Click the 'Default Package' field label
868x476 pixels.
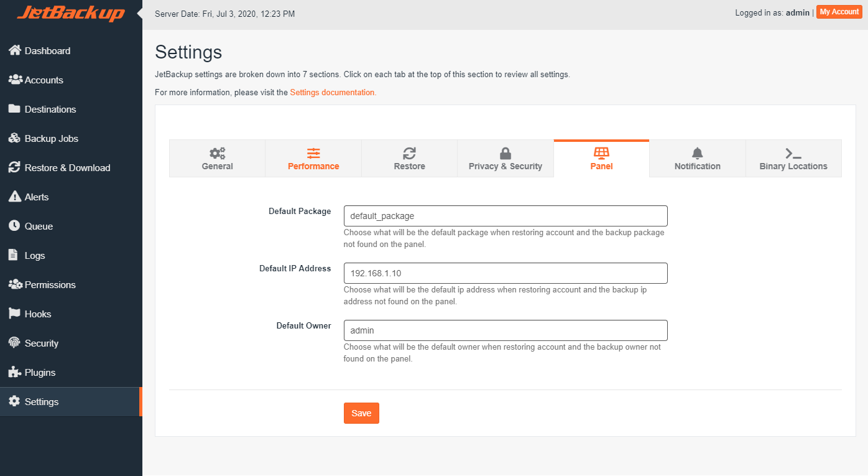click(300, 211)
